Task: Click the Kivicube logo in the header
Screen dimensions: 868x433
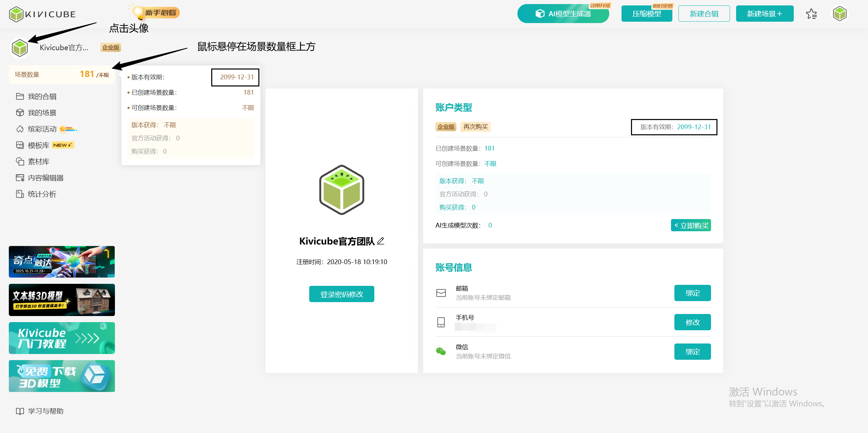Action: (x=42, y=14)
